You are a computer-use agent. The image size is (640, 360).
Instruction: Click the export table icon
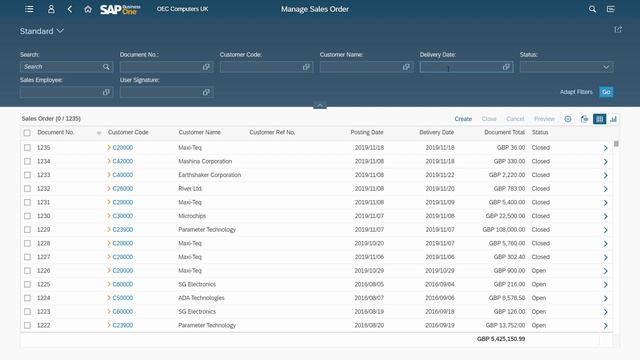point(584,119)
